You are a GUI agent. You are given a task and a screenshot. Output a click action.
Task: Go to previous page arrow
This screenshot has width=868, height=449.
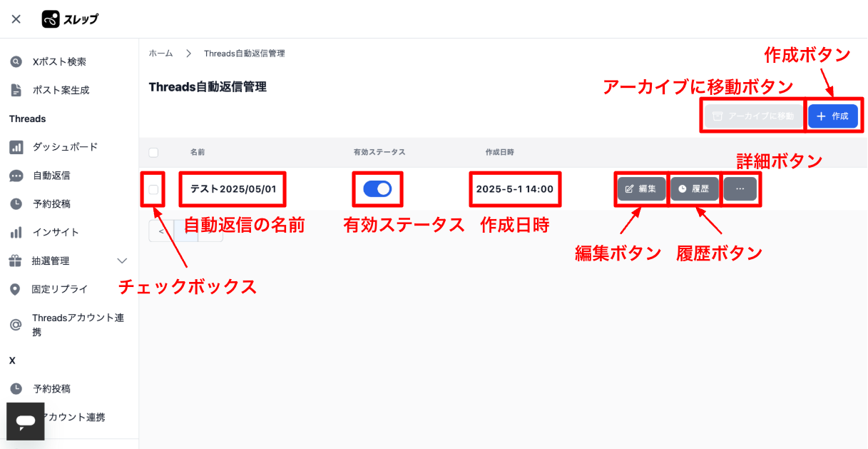[161, 231]
